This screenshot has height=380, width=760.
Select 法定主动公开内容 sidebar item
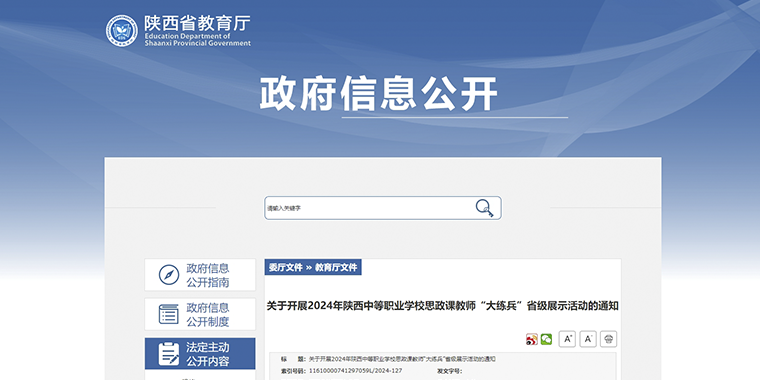[x=200, y=354]
